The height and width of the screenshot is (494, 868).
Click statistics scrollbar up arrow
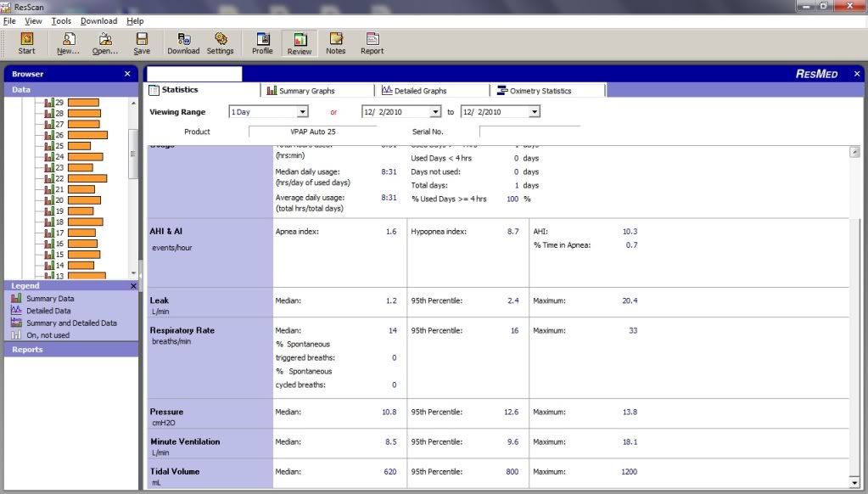[x=854, y=152]
